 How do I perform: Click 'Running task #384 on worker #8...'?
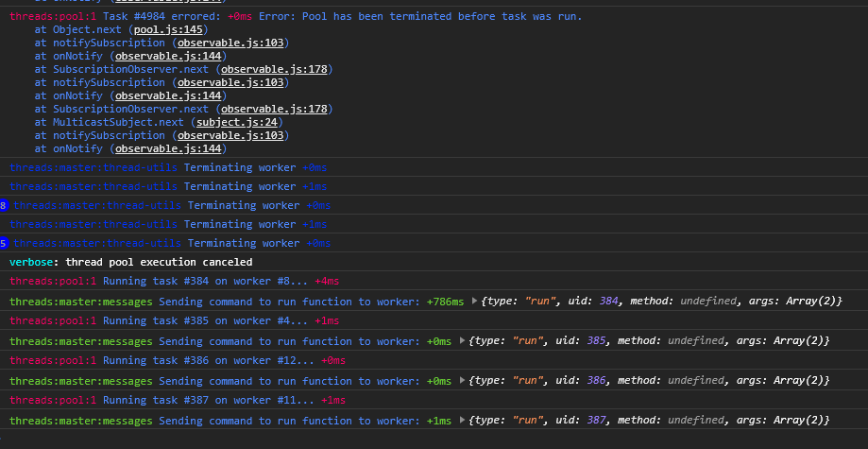tap(205, 281)
